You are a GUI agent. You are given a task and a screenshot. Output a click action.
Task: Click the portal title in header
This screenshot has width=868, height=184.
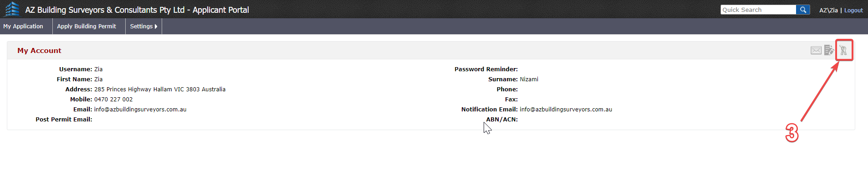(137, 10)
